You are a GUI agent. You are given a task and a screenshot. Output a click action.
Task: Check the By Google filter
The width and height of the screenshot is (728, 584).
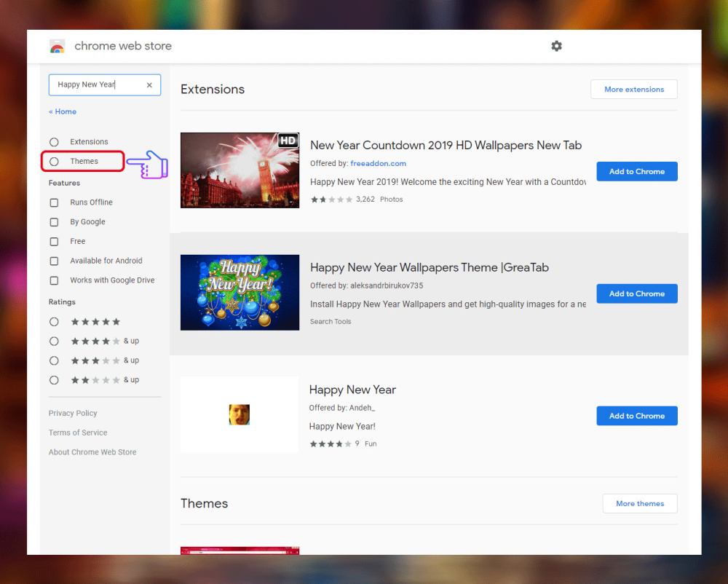[x=54, y=222]
